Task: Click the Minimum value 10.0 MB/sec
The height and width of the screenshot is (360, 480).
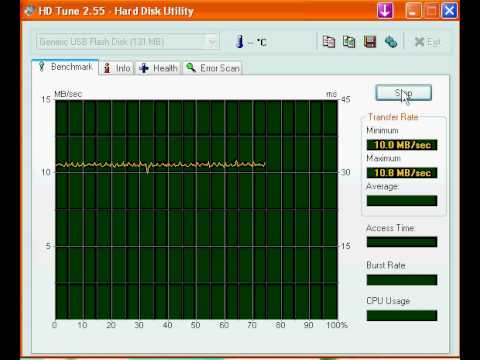Action: [x=402, y=145]
